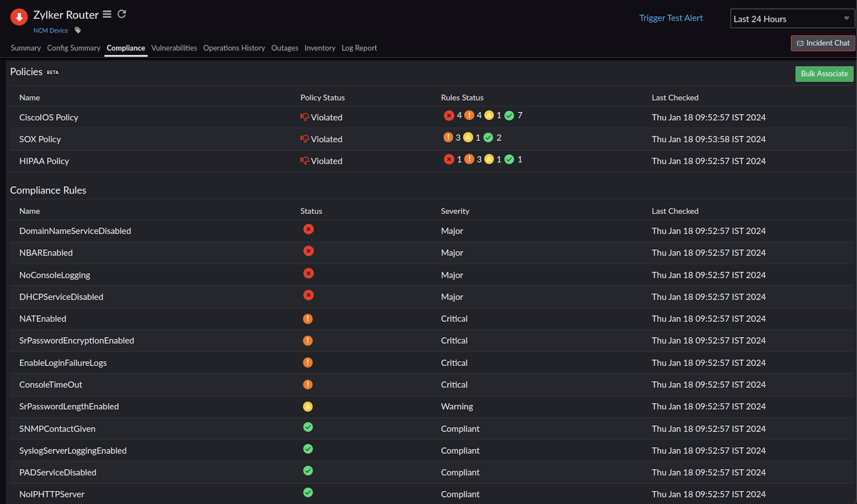This screenshot has width=857, height=504.
Task: Click the red failed icon for DomainNameServiceDisabled
Action: [x=308, y=229]
